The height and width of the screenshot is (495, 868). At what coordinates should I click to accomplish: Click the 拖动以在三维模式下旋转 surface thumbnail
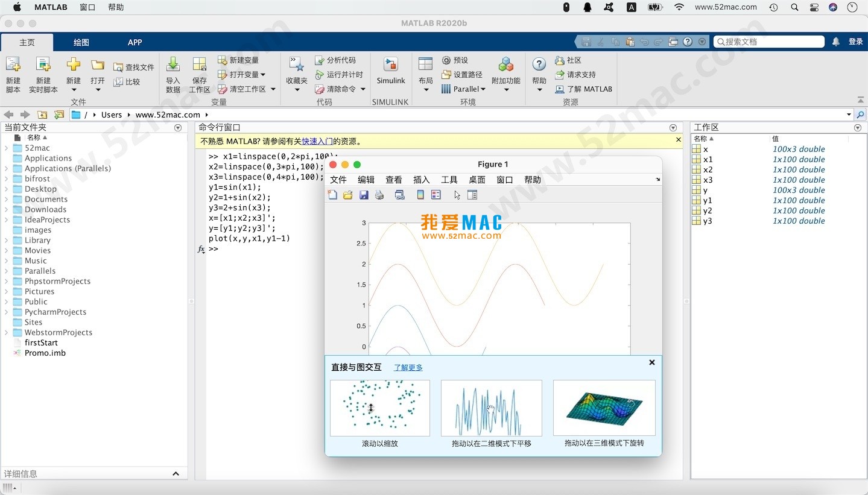(604, 408)
